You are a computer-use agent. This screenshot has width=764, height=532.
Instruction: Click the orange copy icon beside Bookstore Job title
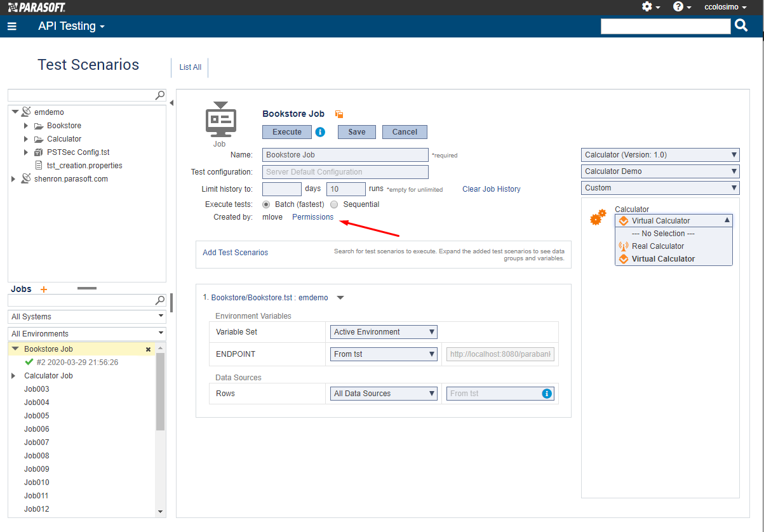(x=339, y=114)
